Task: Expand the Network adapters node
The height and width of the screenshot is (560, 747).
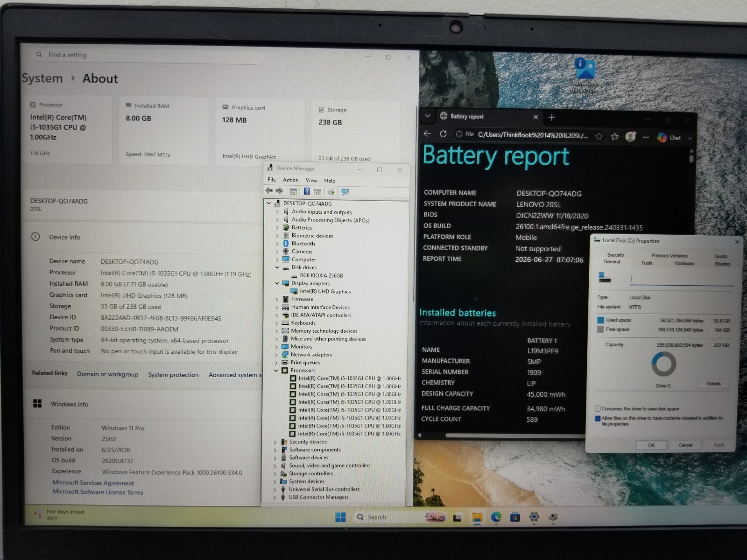Action: coord(277,355)
